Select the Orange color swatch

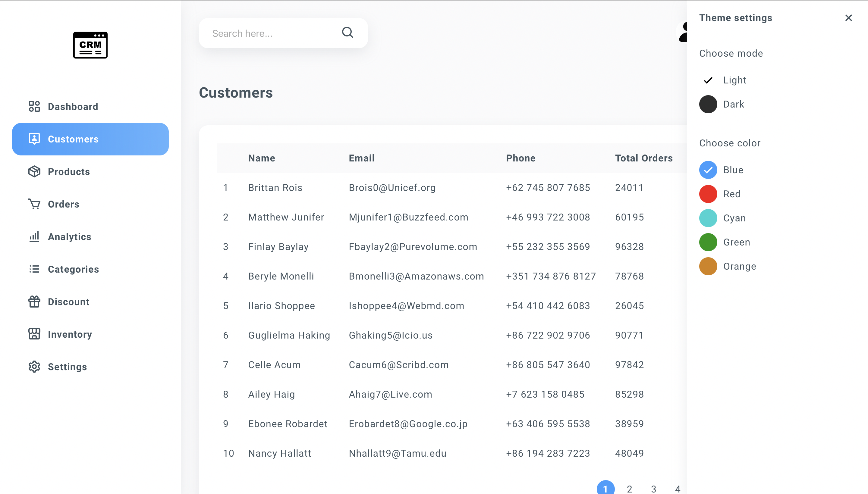708,266
